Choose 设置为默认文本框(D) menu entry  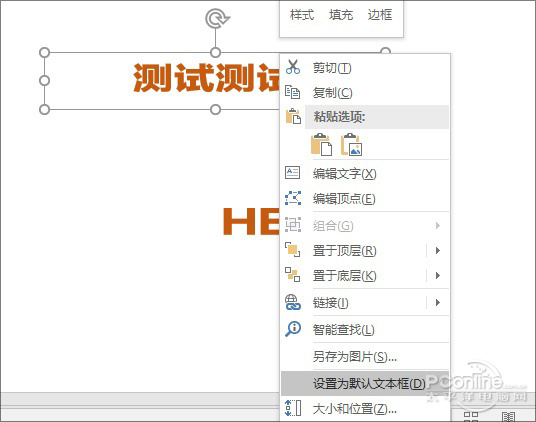(x=364, y=383)
